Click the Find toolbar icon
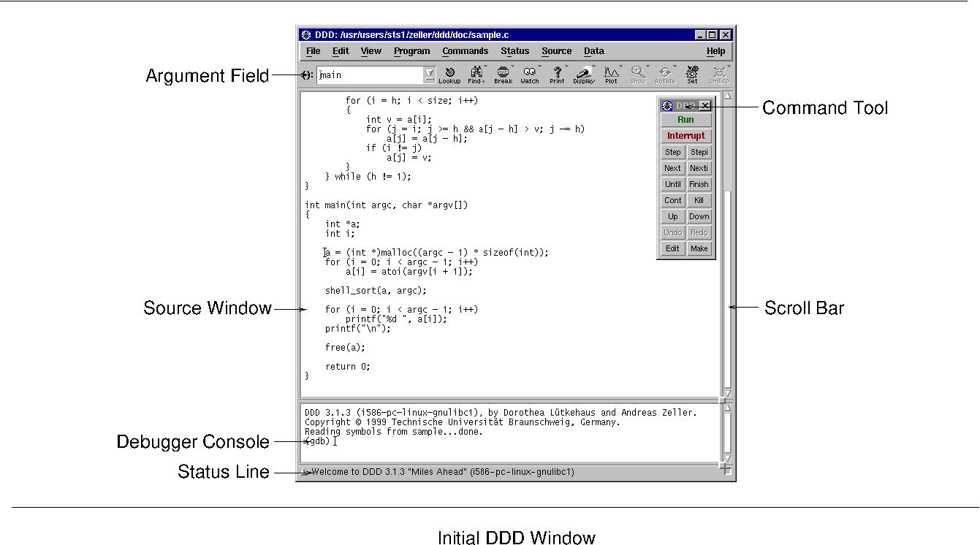Screen dimensions: 980x545 tap(476, 75)
